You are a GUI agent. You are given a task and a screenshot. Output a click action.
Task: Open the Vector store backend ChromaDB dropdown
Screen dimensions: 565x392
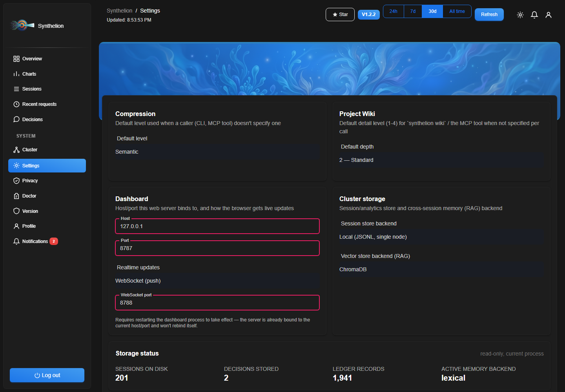pos(441,269)
